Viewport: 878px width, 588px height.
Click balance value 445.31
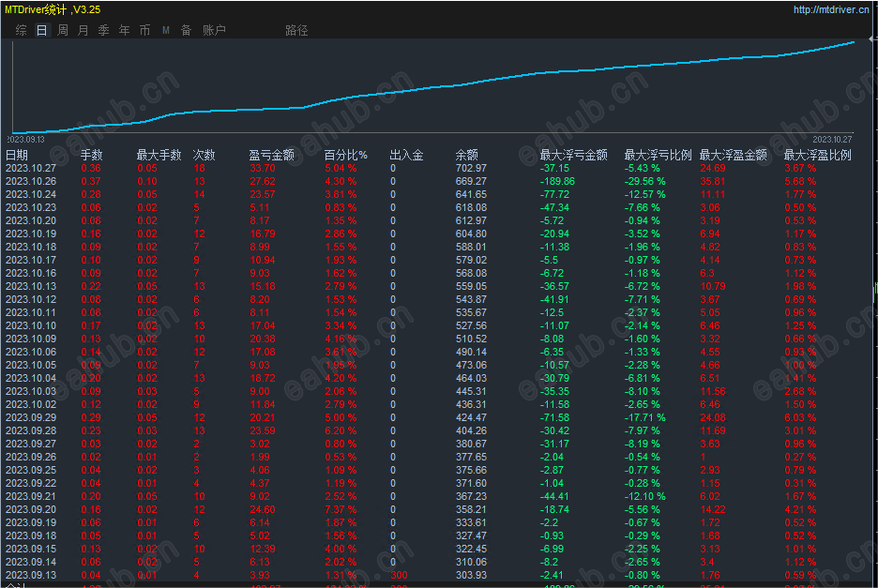471,392
